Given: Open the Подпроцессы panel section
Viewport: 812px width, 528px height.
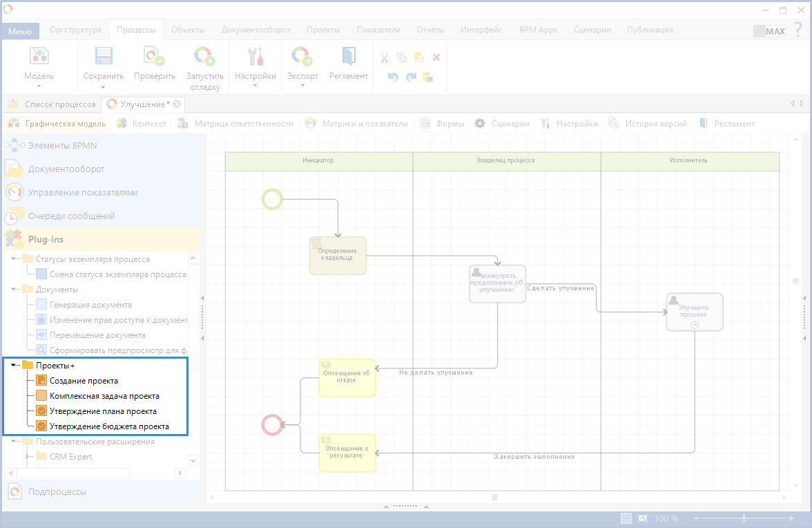Looking at the screenshot, I should click(57, 492).
